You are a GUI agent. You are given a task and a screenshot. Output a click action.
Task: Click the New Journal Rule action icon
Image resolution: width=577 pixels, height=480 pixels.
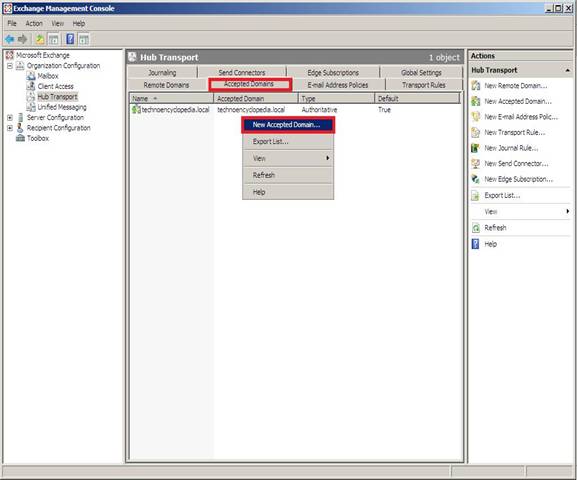pos(475,148)
